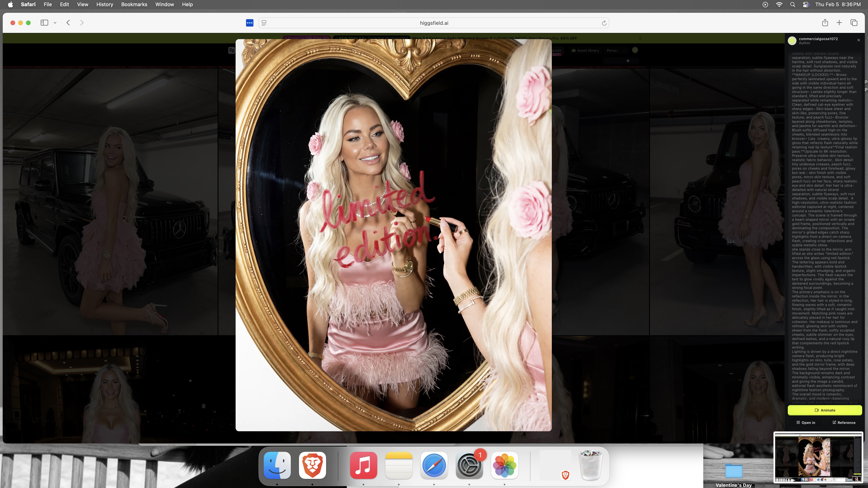The image size is (868, 488).
Task: Expand the sidebar tab group dropdown arrow
Action: [x=55, y=23]
